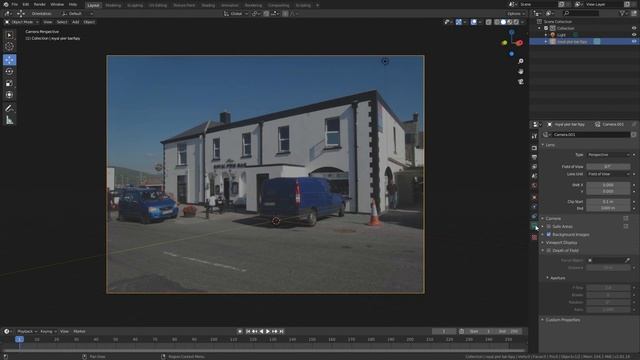Open the viewport Options dropdown
The image size is (640, 360).
[516, 13]
